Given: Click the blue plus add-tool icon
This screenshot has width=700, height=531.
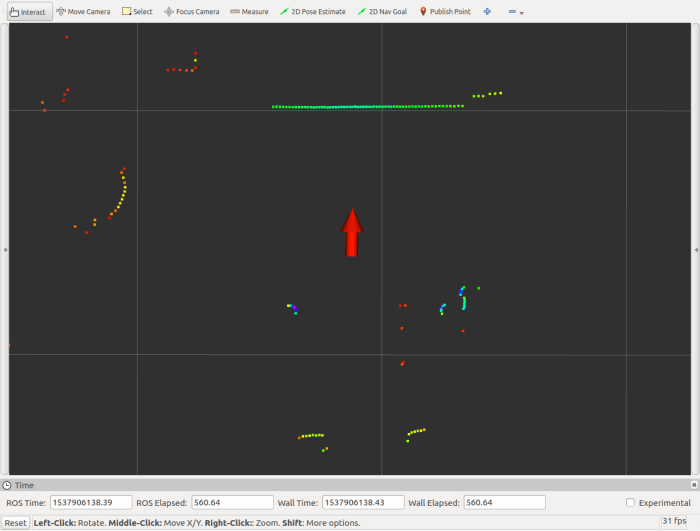Looking at the screenshot, I should pyautogui.click(x=487, y=12).
